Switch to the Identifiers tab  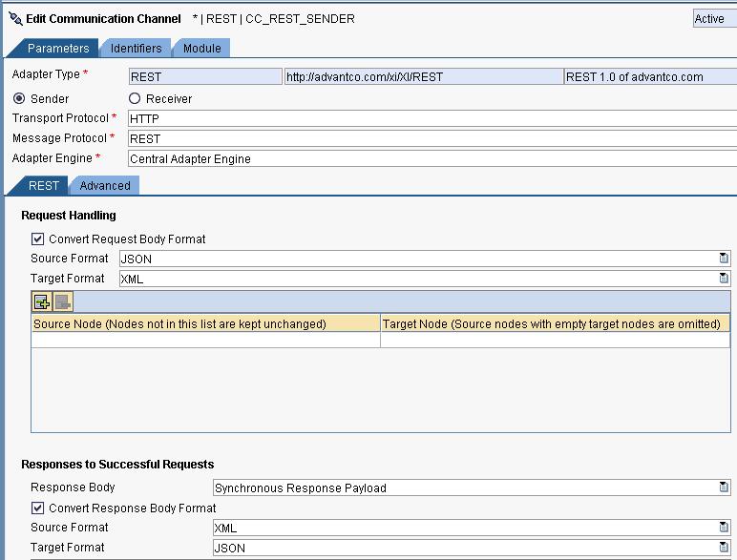pos(136,49)
